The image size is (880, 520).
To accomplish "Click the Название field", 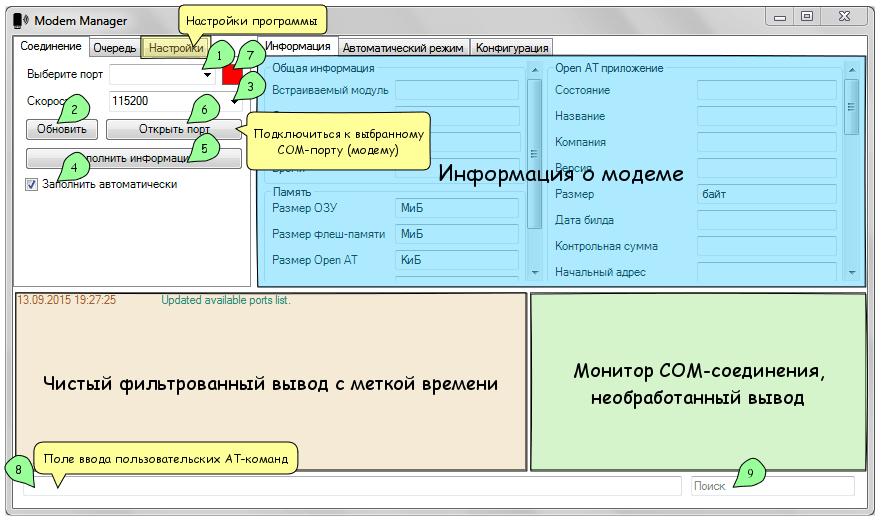I will (x=767, y=116).
